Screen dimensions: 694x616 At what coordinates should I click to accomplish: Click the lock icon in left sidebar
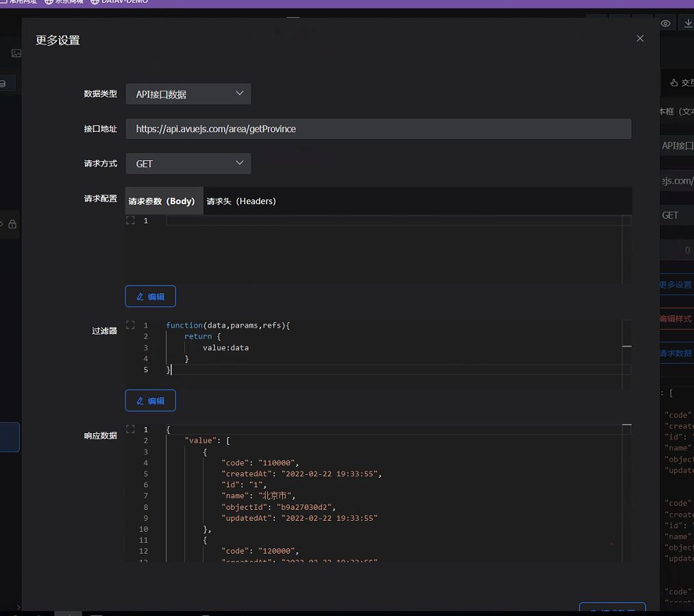12,224
